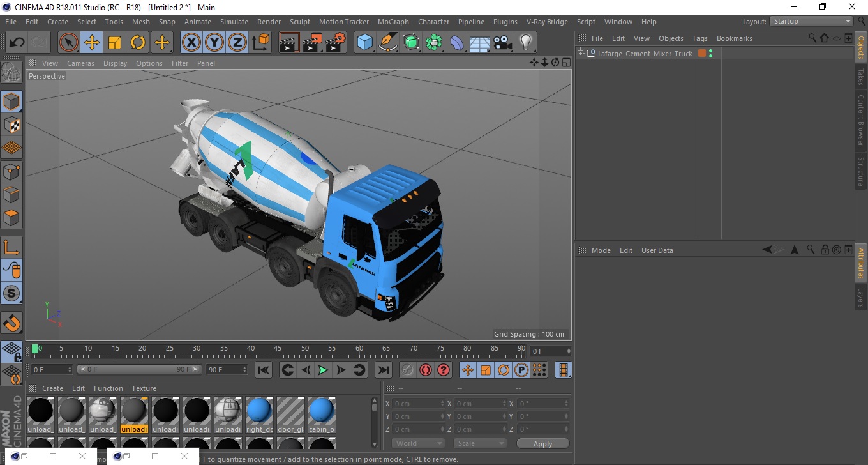Select cabin_o blue material thumbnail

tap(322, 410)
